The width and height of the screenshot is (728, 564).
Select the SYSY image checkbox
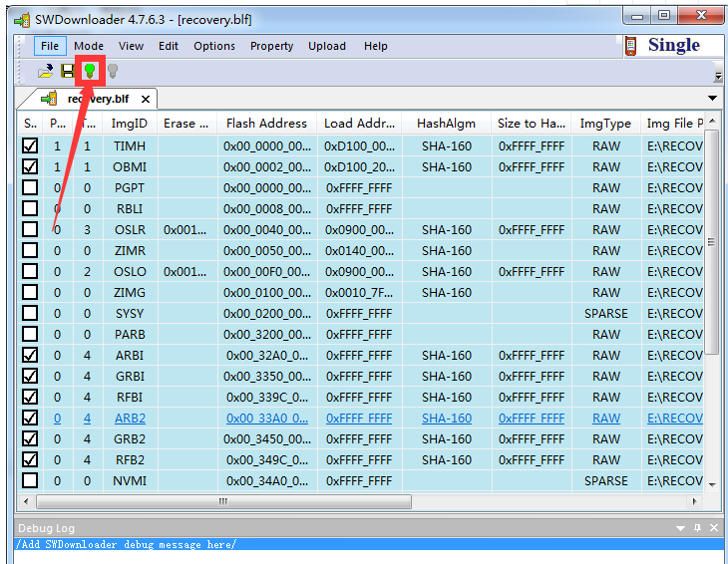point(30,313)
